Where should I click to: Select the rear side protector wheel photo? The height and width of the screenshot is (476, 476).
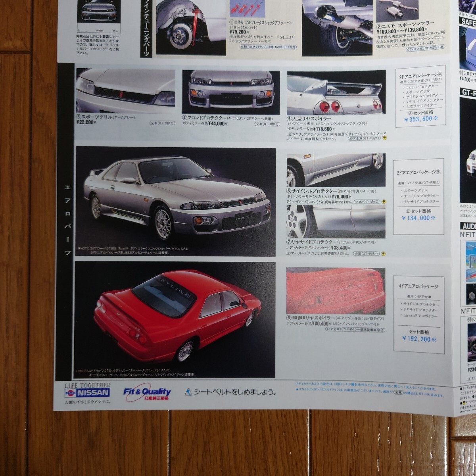(336, 222)
